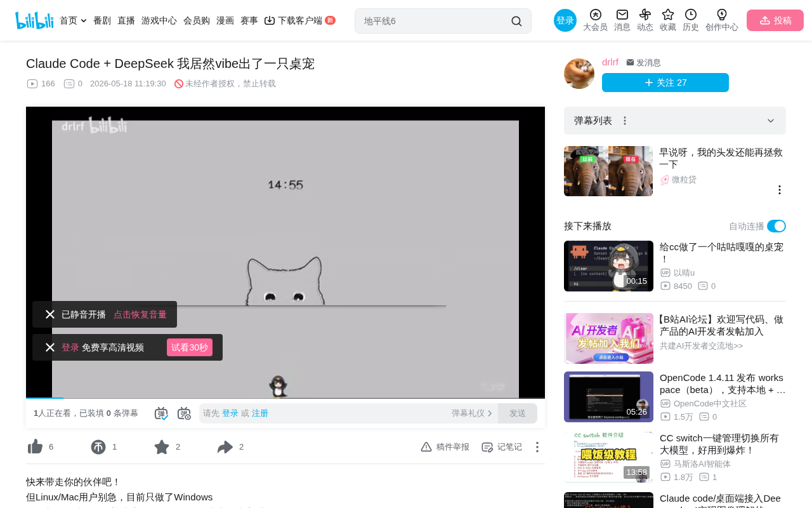The width and height of the screenshot is (812, 508).
Task: Open 创作中心 lightbulb icon
Action: 722,20
